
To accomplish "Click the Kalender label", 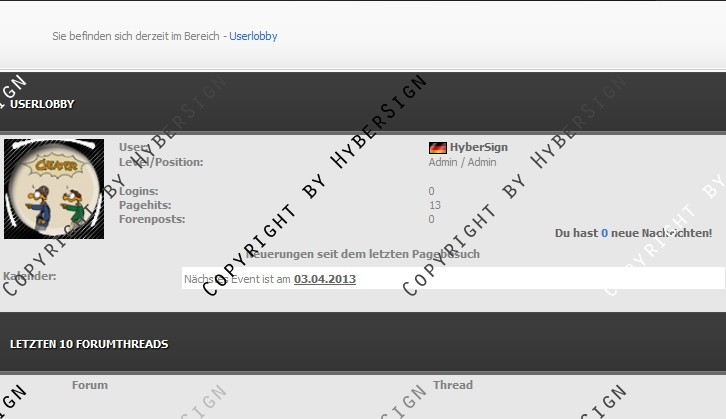I will click(30, 276).
